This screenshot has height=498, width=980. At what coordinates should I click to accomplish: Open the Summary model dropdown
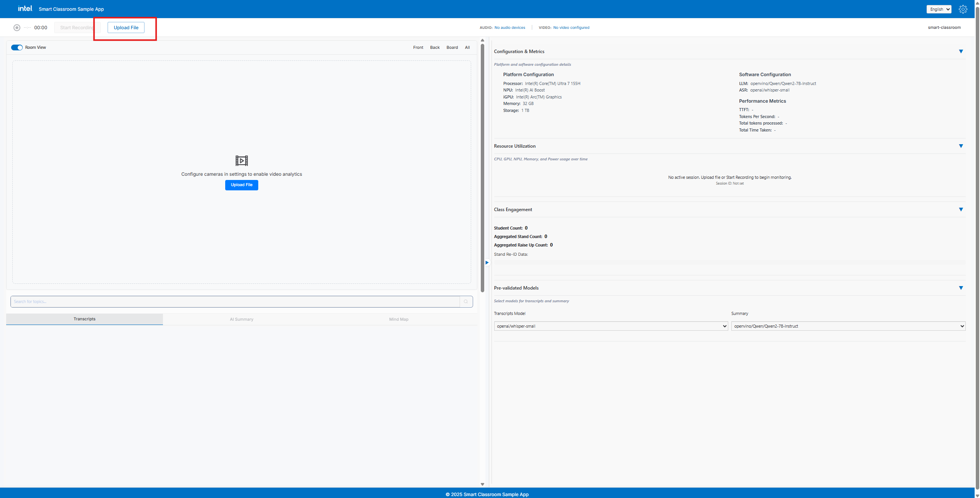(848, 326)
